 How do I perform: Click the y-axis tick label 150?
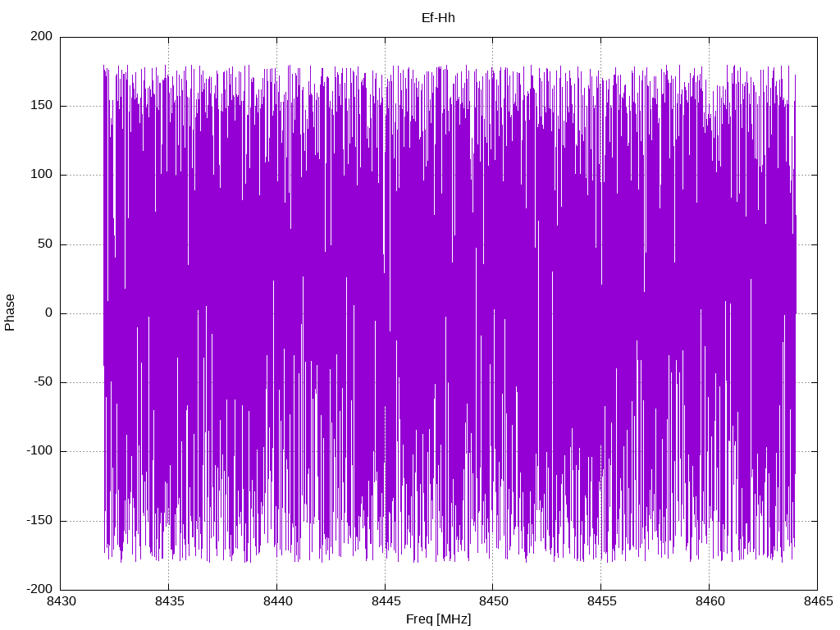tap(42, 106)
